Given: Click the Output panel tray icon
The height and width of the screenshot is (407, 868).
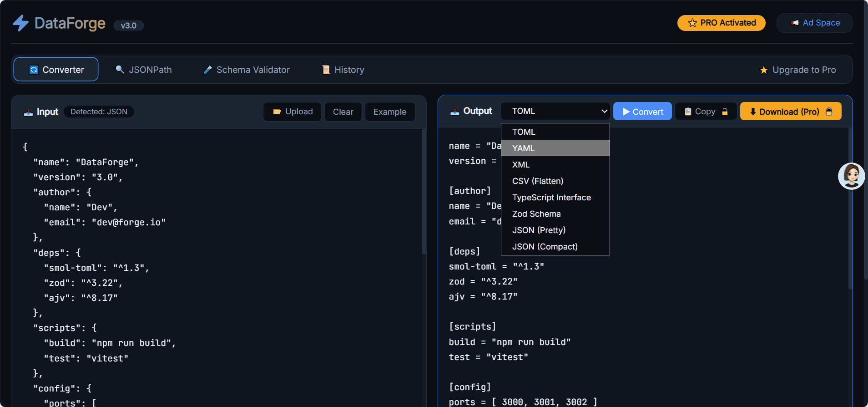Looking at the screenshot, I should [454, 111].
